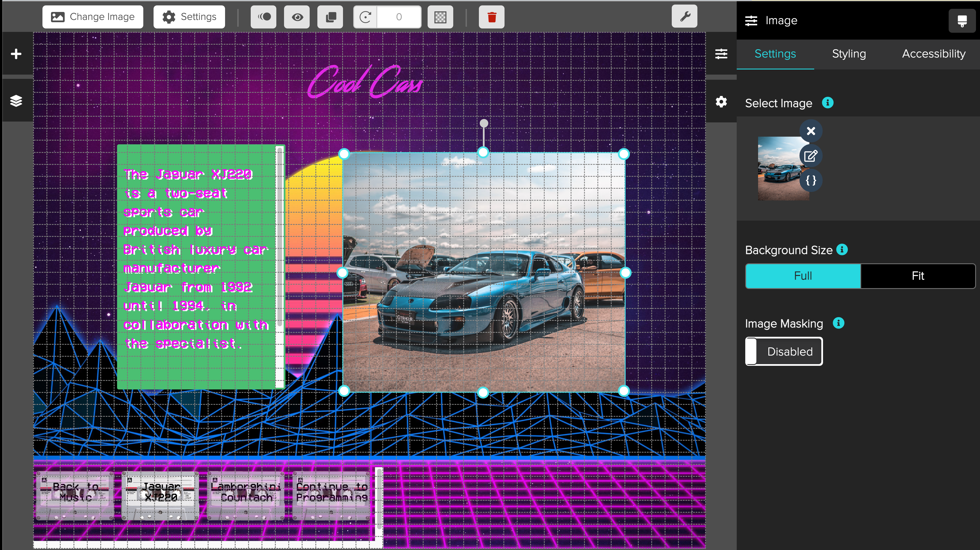Show info for Select Image
The width and height of the screenshot is (980, 550).
(x=828, y=102)
